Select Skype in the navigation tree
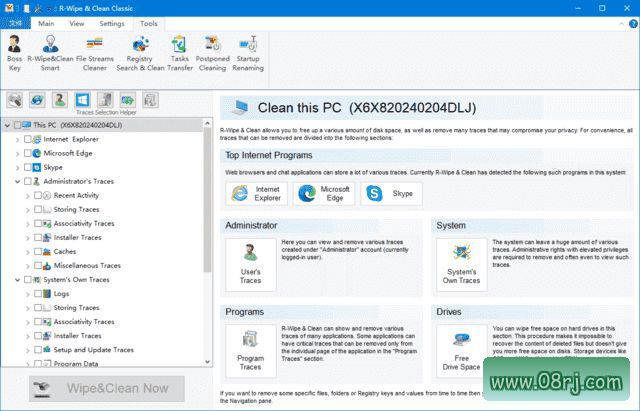The image size is (640, 411). 54,168
